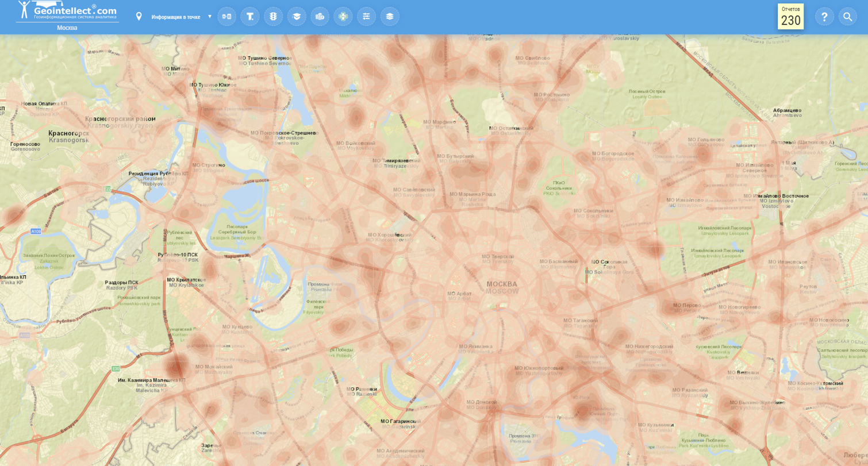The width and height of the screenshot is (868, 466).
Task: Open the Отчетов 230 reports counter
Action: click(790, 17)
